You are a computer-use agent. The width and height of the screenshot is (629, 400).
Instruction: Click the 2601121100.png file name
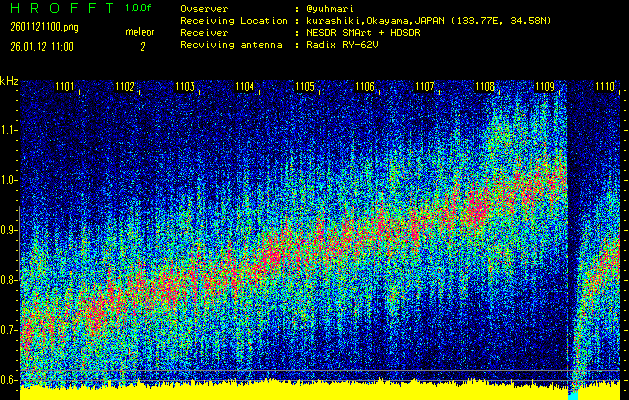43,27
